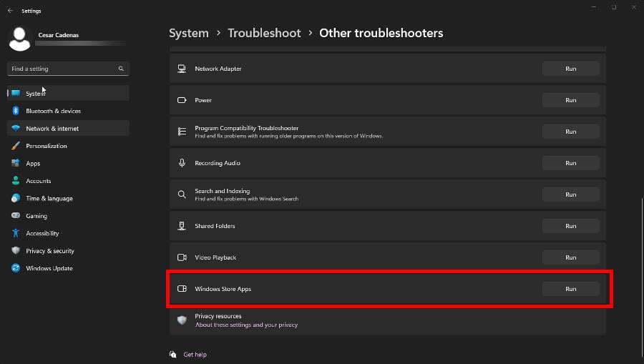Click the back arrow in Settings

[x=10, y=11]
